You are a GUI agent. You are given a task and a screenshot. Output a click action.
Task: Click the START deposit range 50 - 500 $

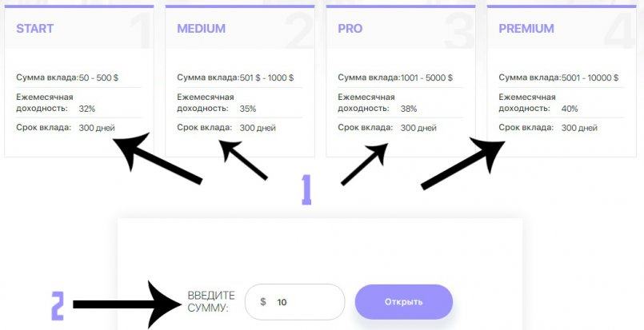click(98, 78)
